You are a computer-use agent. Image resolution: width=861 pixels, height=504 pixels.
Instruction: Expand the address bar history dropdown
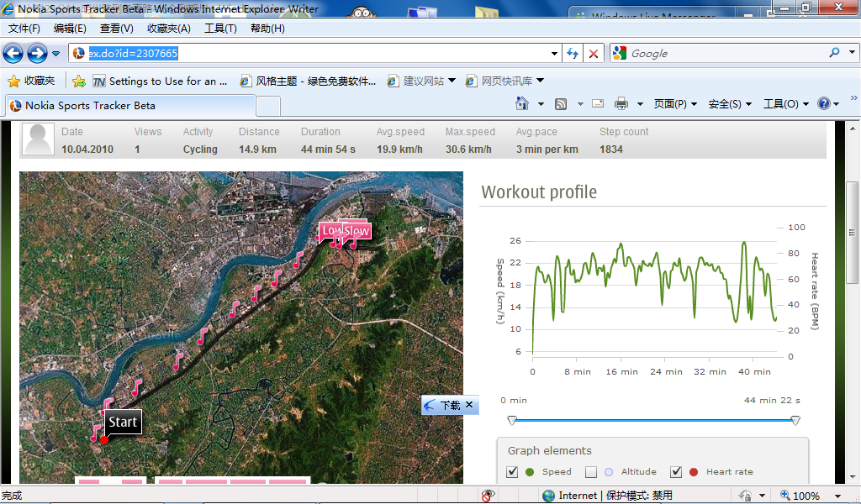554,53
